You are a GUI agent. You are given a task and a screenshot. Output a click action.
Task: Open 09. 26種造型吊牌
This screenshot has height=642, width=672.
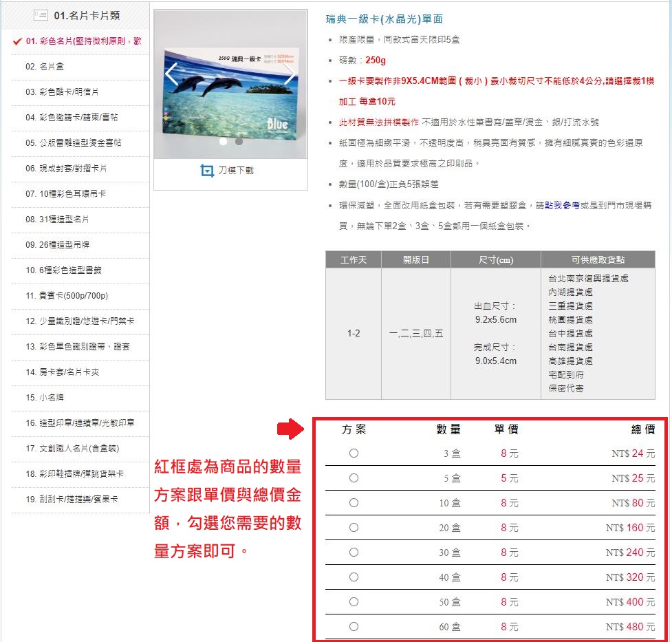point(57,244)
